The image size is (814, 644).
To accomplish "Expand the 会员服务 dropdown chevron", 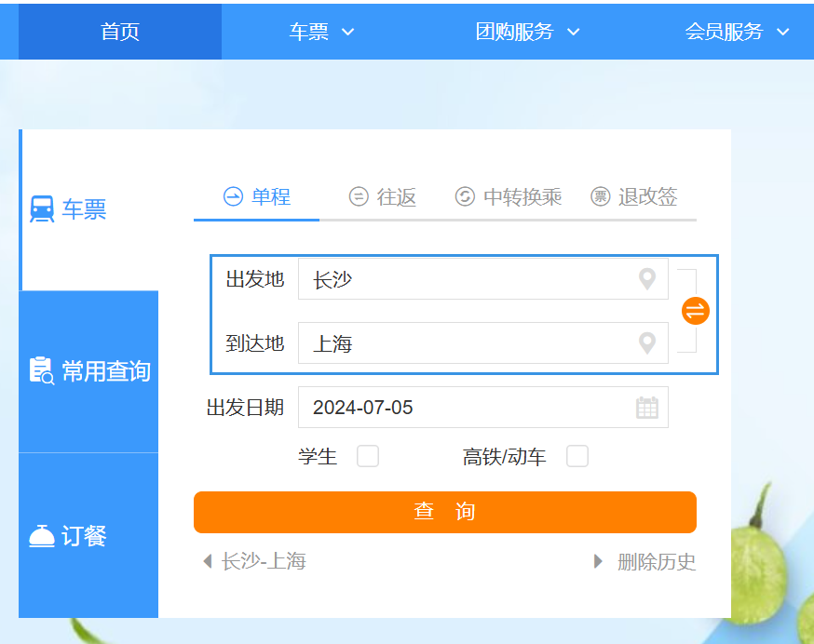I will pos(783,33).
